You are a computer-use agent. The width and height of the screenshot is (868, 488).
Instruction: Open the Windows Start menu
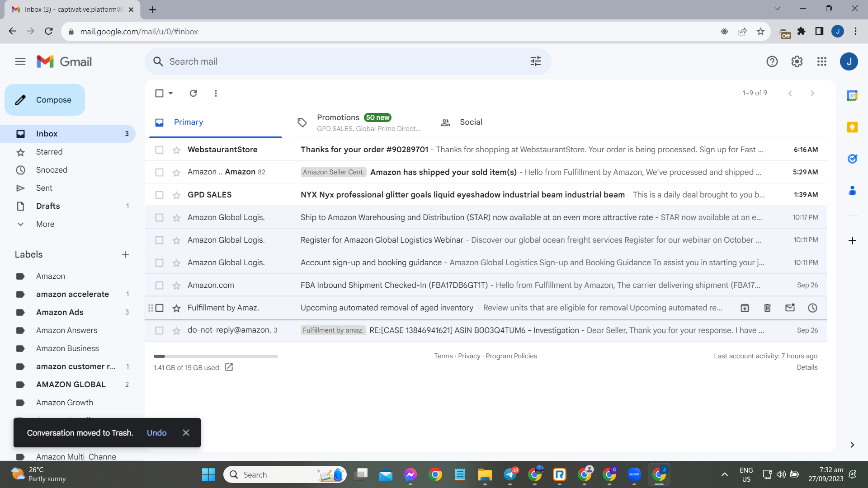(208, 474)
